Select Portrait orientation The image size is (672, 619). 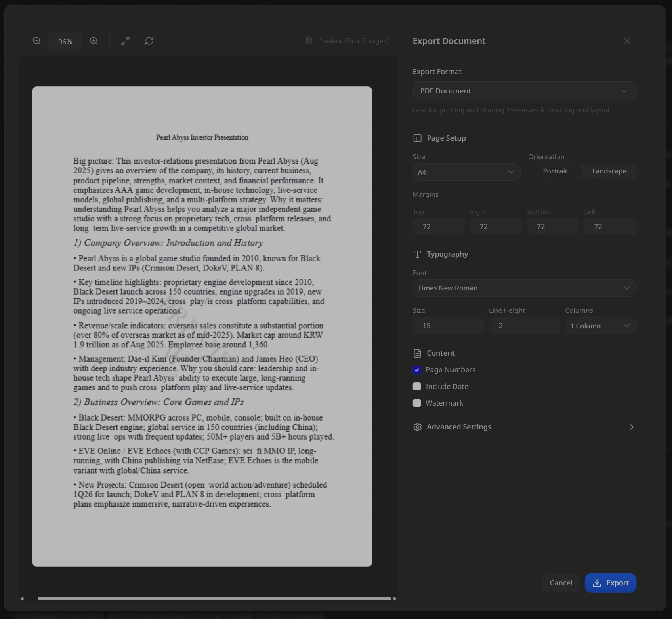[555, 171]
